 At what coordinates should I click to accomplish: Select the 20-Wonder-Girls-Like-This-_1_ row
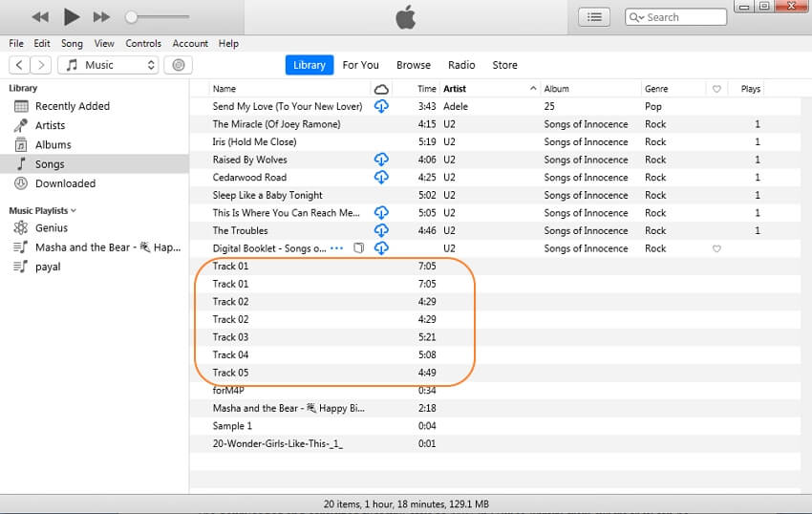[495, 443]
